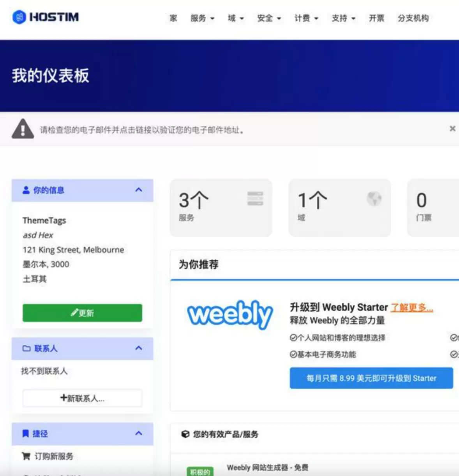The image size is (459, 476).
Task: Open the 了解更多 link
Action: click(412, 307)
